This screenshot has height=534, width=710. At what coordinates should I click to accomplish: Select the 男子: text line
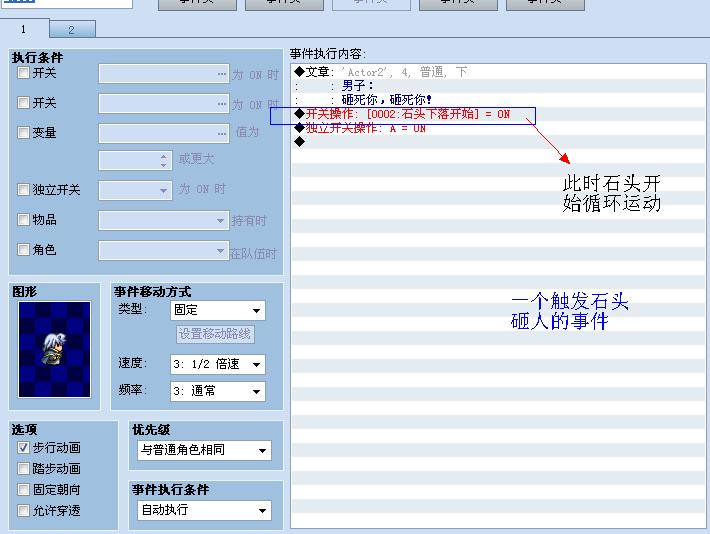pyautogui.click(x=498, y=86)
